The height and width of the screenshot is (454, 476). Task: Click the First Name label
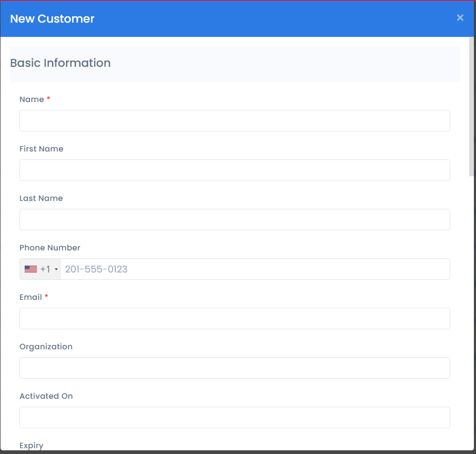pyautogui.click(x=41, y=149)
